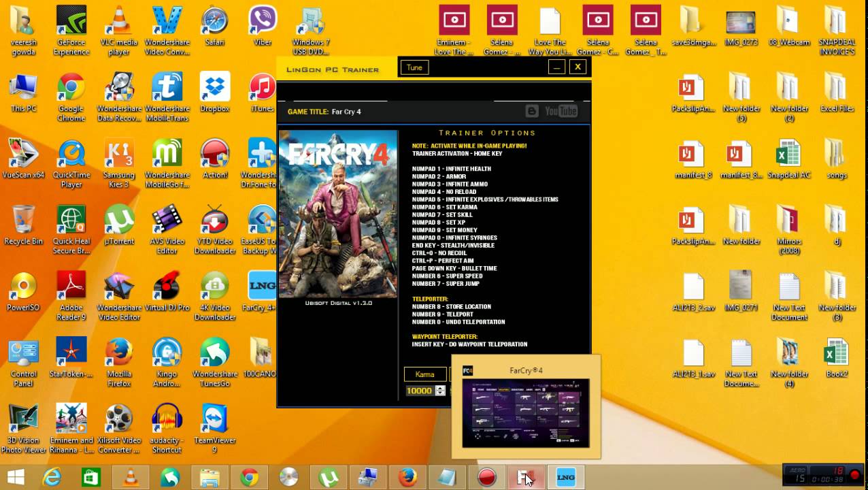This screenshot has width=868, height=490.
Task: Open the YouTube link icon in the trainer
Action: click(x=561, y=111)
